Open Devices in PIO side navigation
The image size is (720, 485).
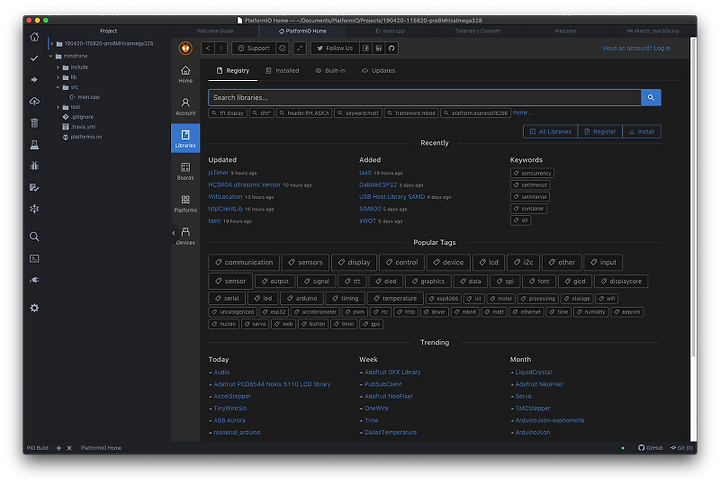186,236
